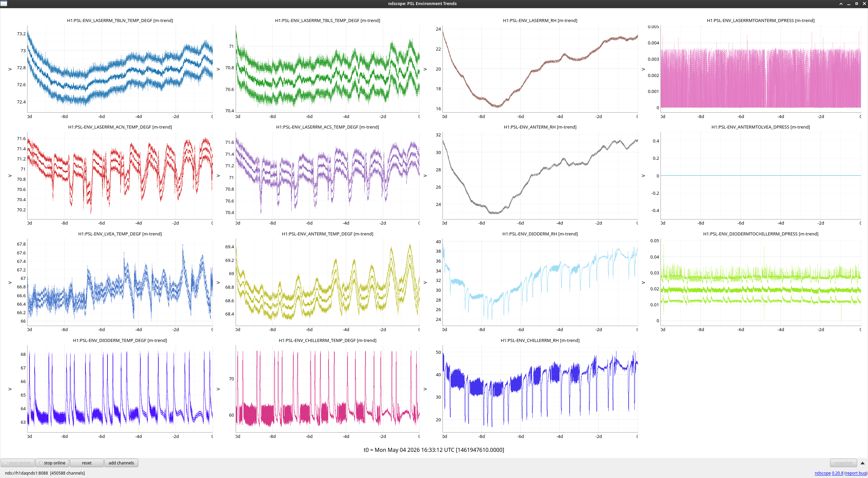Select the H1:PSL-ENV_DIODERM_RH plot title
868x478 pixels.
point(540,234)
